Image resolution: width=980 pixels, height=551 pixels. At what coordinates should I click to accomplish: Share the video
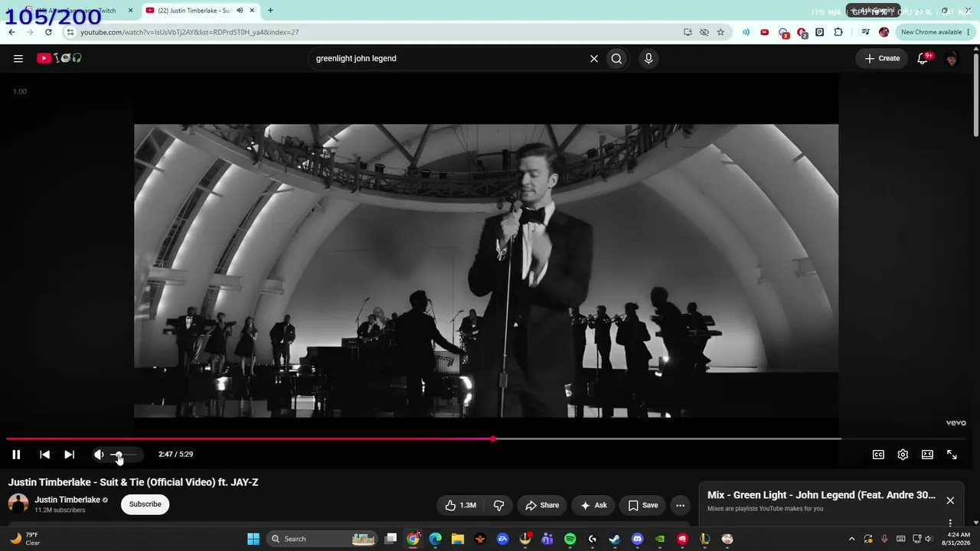coord(542,505)
